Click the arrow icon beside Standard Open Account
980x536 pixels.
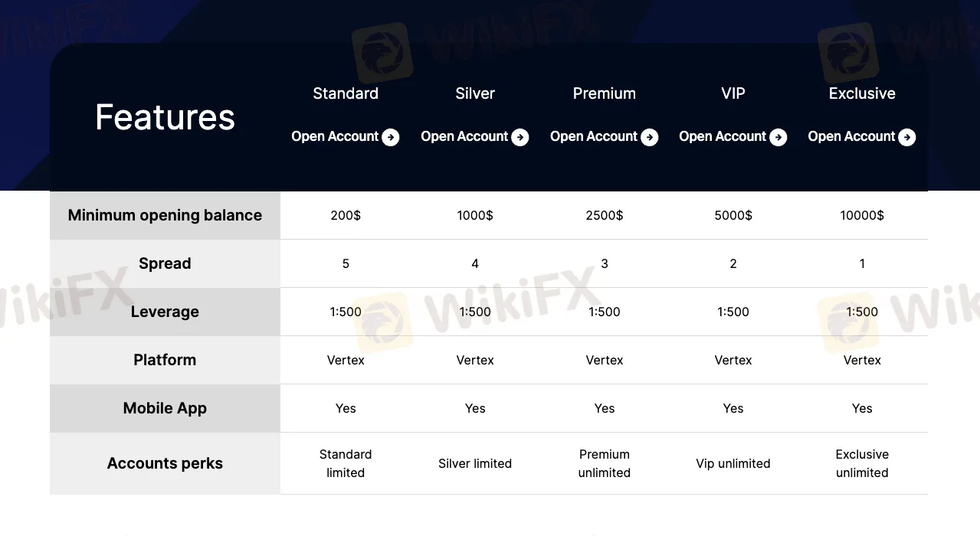tap(391, 138)
